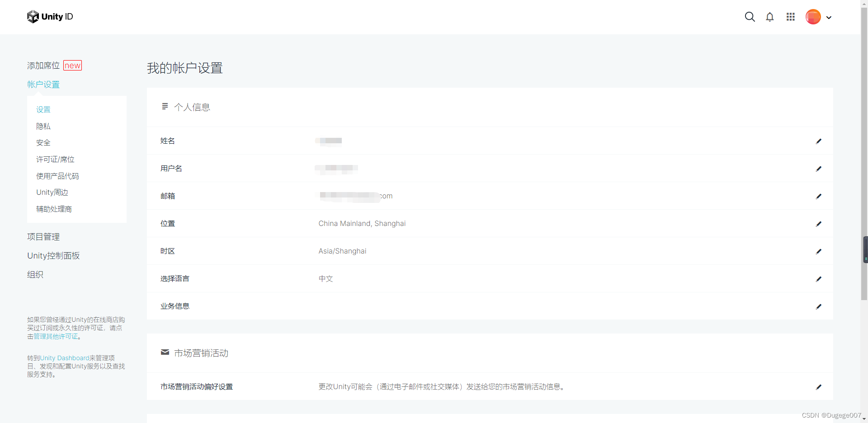
Task: Open Unity周边 submenu item
Action: click(x=52, y=193)
